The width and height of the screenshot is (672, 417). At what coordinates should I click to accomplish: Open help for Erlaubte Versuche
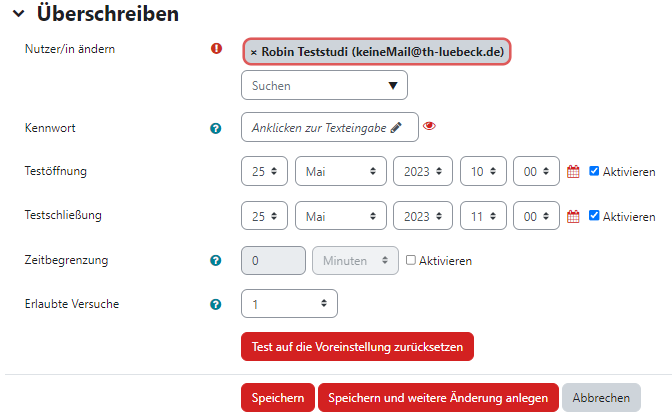pyautogui.click(x=216, y=304)
